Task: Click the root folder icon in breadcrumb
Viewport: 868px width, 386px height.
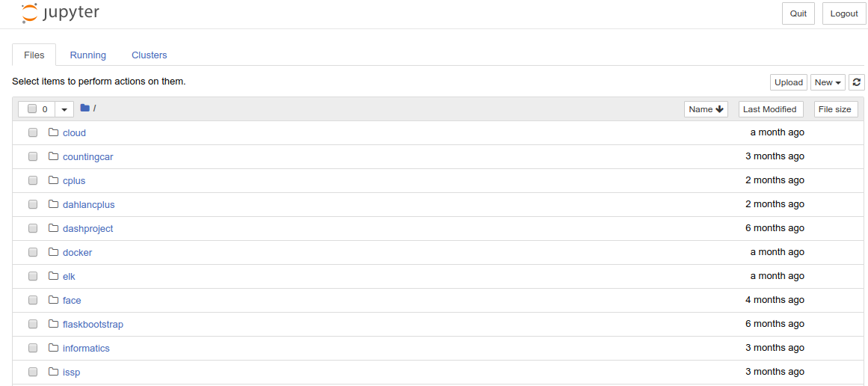Action: (84, 108)
